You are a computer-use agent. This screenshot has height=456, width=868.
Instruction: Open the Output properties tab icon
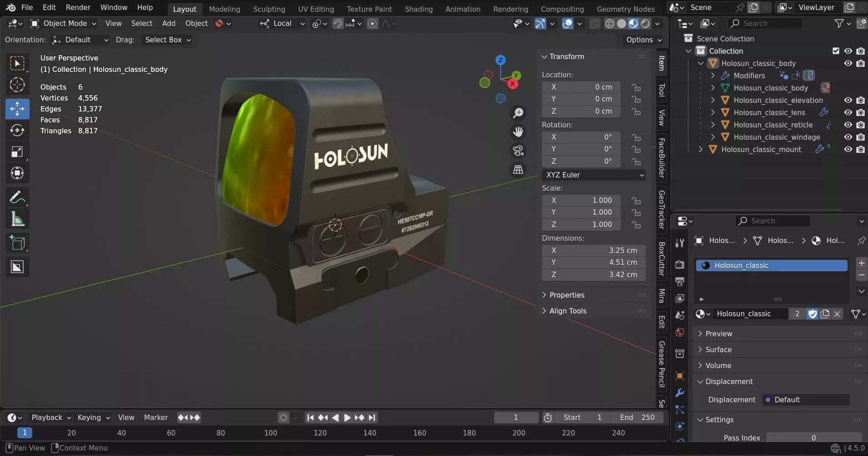[x=680, y=282]
